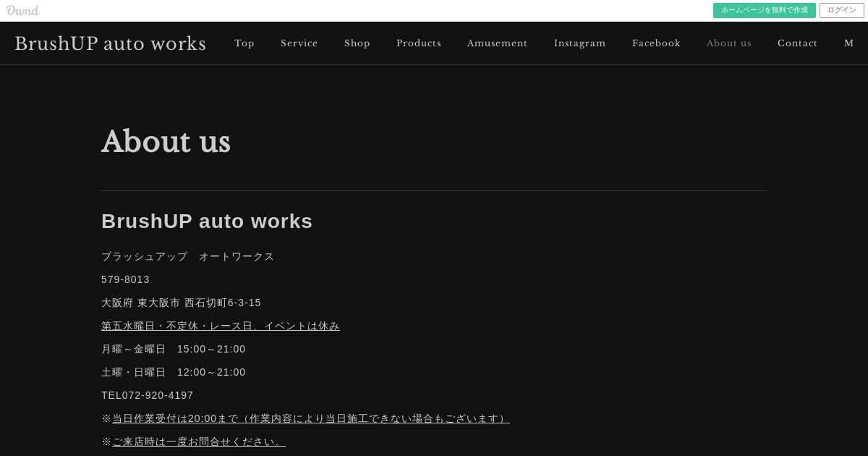This screenshot has height=456, width=868.
Task: Click the address 大阪府 東大阪市 西石切町6-3-15
Action: click(x=181, y=303)
